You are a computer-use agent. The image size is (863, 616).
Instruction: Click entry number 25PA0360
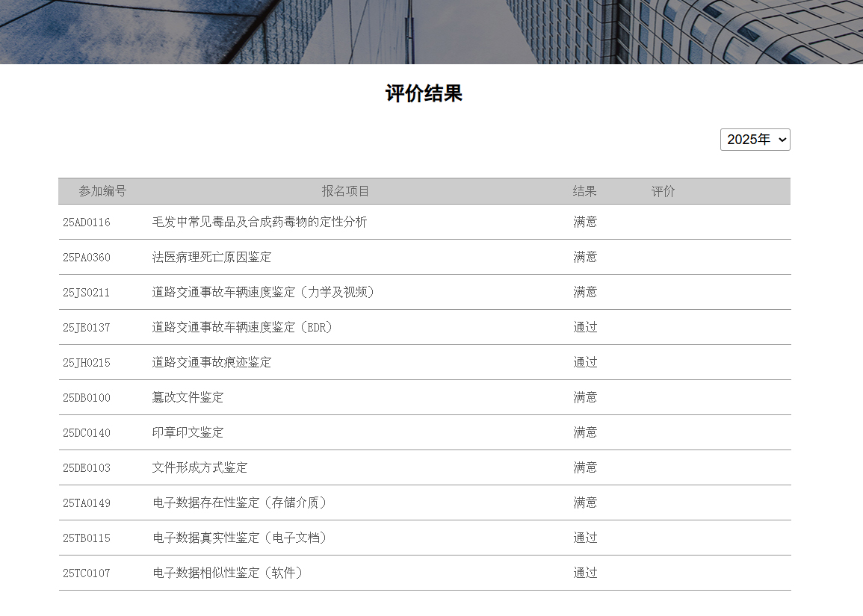coord(86,257)
